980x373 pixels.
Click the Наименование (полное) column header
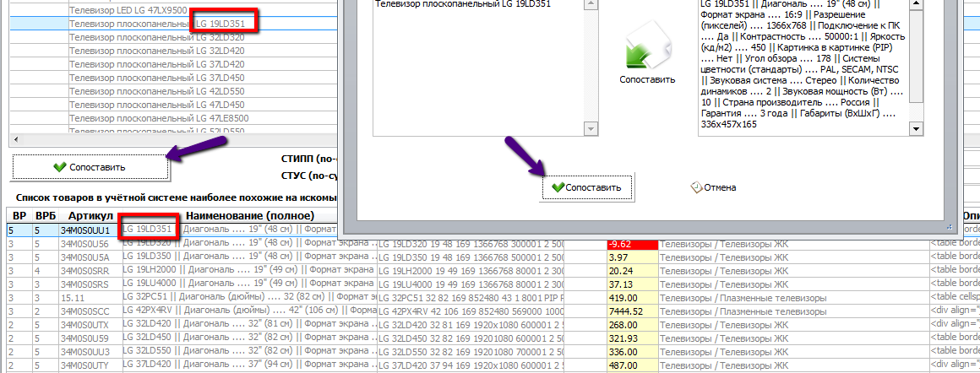coord(248,216)
